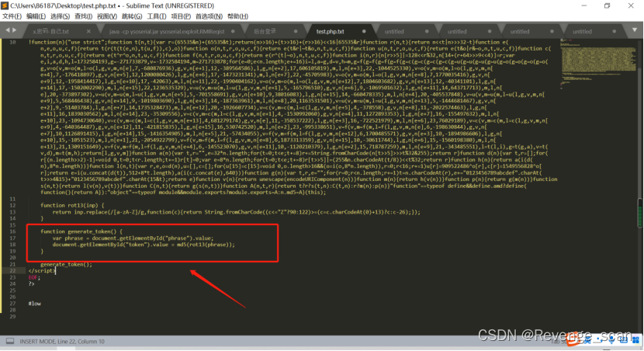Open the 编辑(E) menu
The height and width of the screenshot is (351, 644).
coord(36,16)
